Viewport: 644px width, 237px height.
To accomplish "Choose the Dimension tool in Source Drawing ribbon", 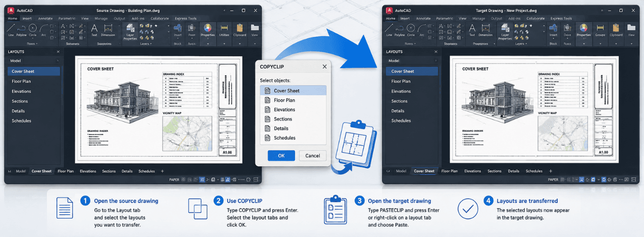I will (107, 30).
